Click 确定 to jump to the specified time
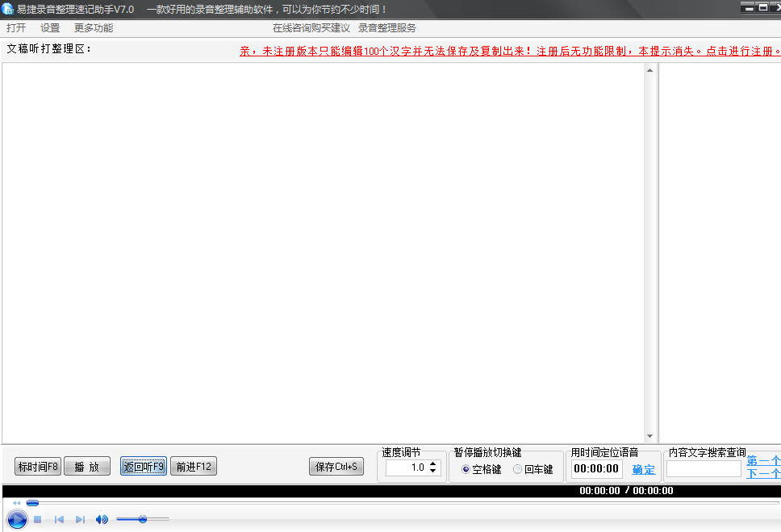Viewport: 781px width, 532px height. 642,468
